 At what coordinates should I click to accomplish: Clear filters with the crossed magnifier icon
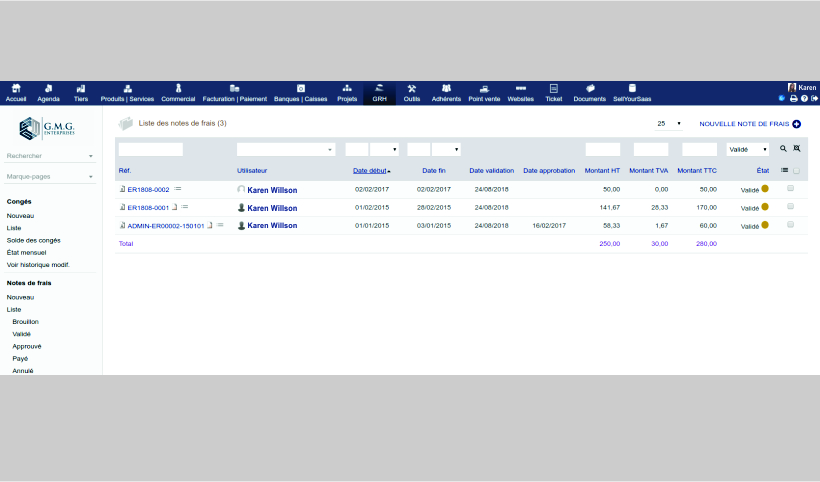click(x=796, y=148)
